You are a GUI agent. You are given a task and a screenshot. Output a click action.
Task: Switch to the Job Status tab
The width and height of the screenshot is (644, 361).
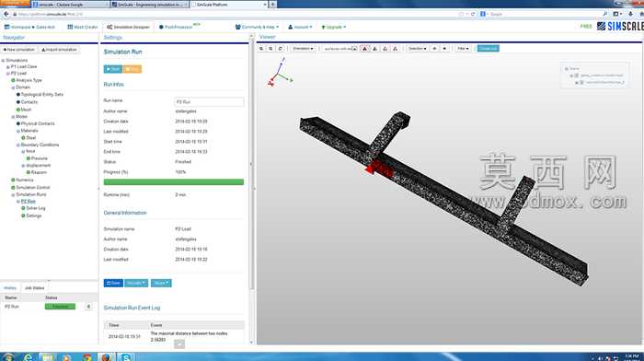click(x=35, y=288)
